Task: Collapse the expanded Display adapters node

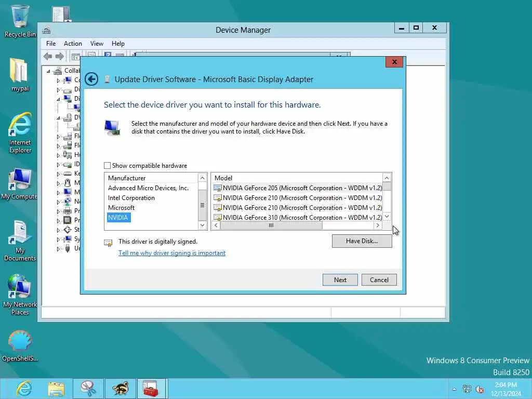Action: (58, 99)
